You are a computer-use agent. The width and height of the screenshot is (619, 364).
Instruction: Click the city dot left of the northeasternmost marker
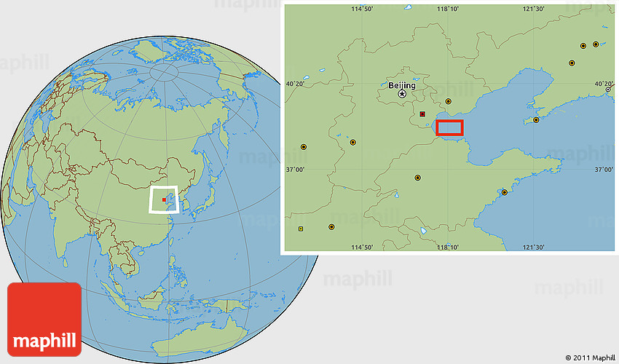point(583,46)
